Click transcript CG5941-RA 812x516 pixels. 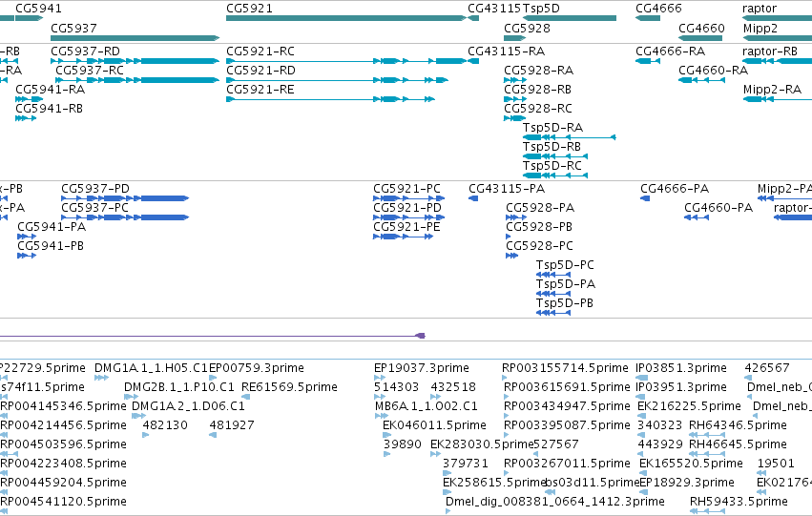[x=30, y=99]
